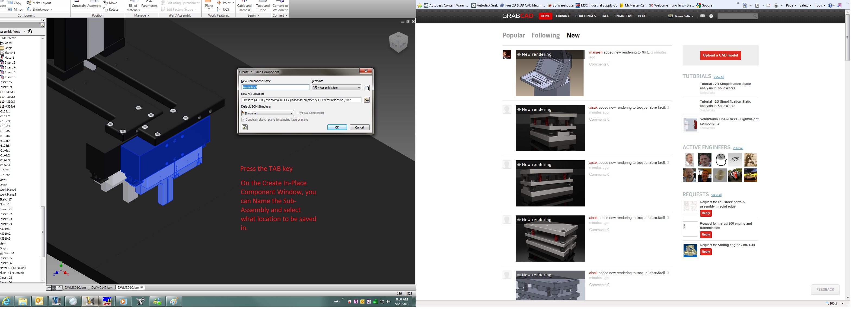Click OK in Create In-Place Component
Screen dimensions: 868x326
pos(337,127)
